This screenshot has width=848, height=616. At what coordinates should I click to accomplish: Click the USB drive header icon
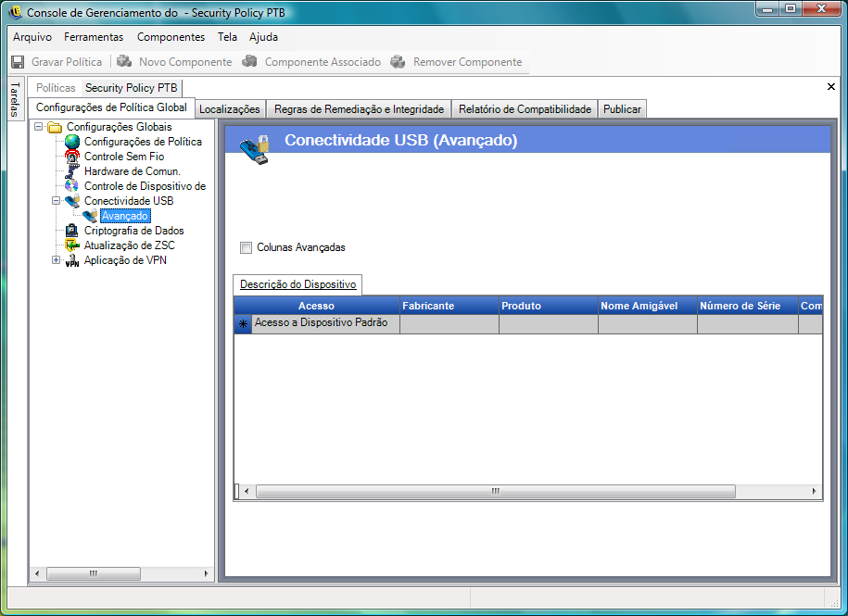[x=255, y=150]
